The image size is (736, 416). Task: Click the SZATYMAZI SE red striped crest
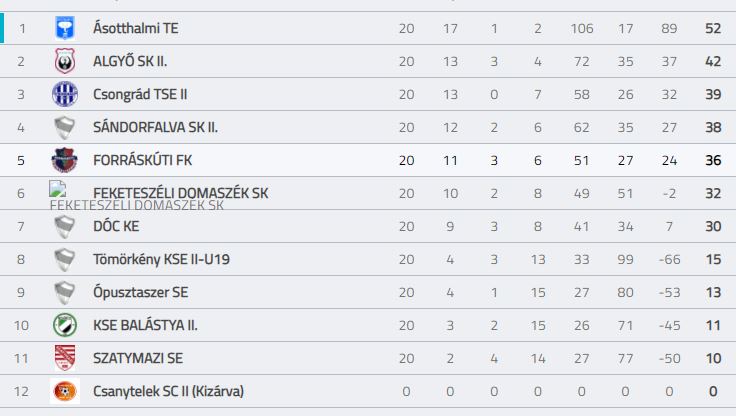(65, 358)
